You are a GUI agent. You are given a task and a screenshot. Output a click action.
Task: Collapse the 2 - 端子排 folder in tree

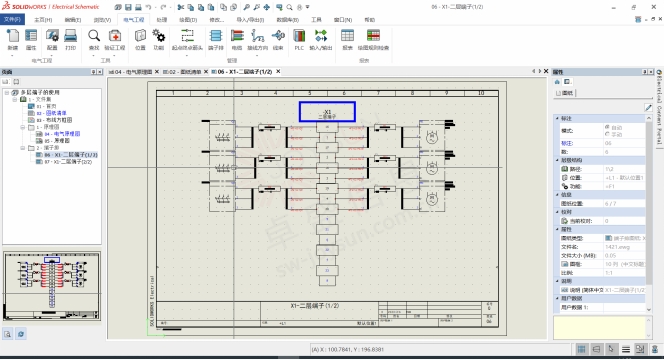tap(23, 148)
